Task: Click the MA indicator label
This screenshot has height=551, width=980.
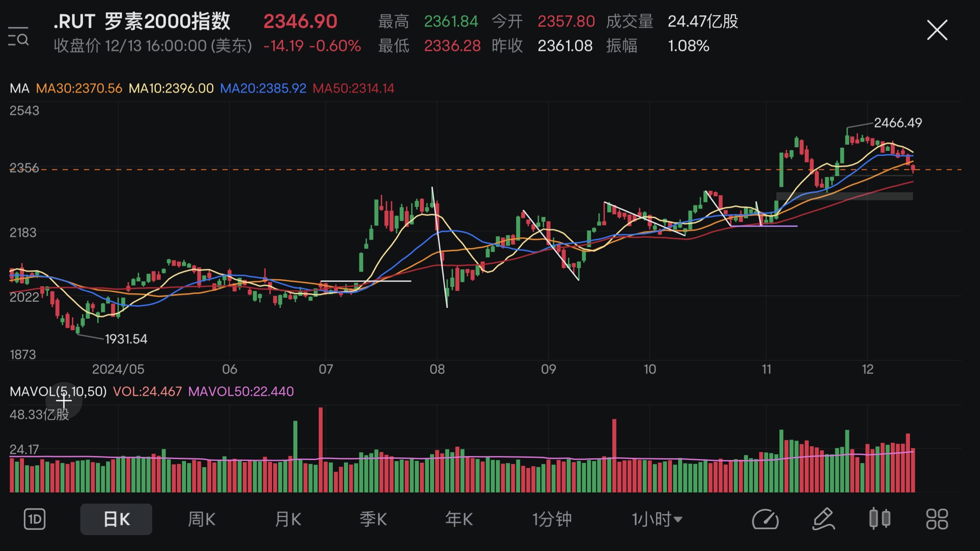Action: coord(19,88)
